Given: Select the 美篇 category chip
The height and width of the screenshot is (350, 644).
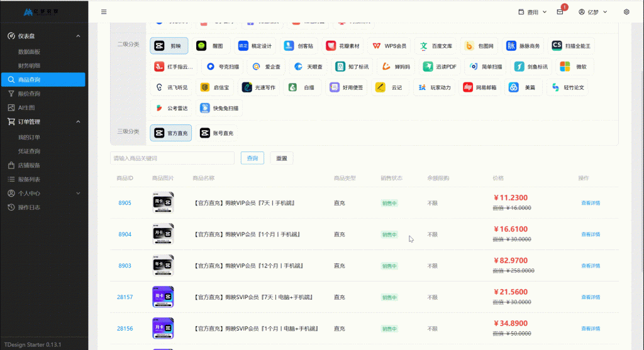Looking at the screenshot, I should 523,87.
